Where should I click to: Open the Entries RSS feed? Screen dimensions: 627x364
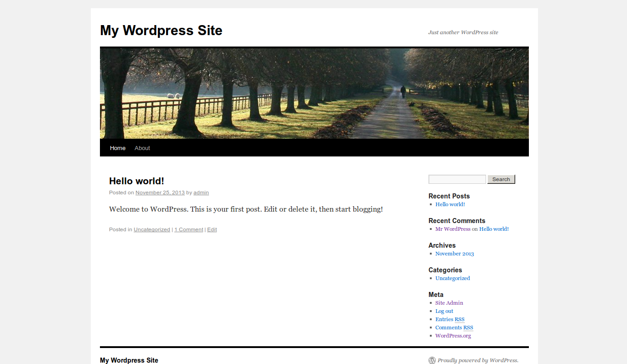point(449,319)
